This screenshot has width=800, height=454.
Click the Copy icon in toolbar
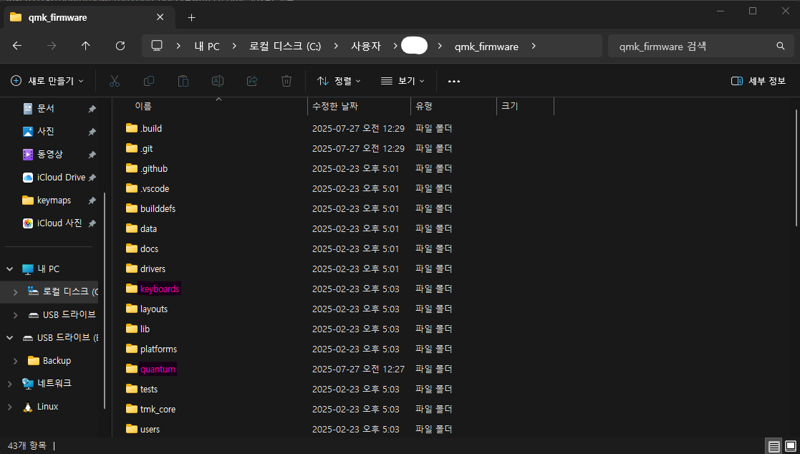tap(149, 81)
